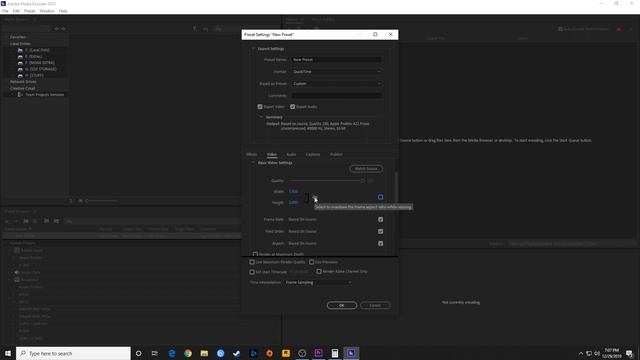Image resolution: width=640 pixels, height=360 pixels.
Task: Select the G: drive in Media Browser
Action: [37, 69]
